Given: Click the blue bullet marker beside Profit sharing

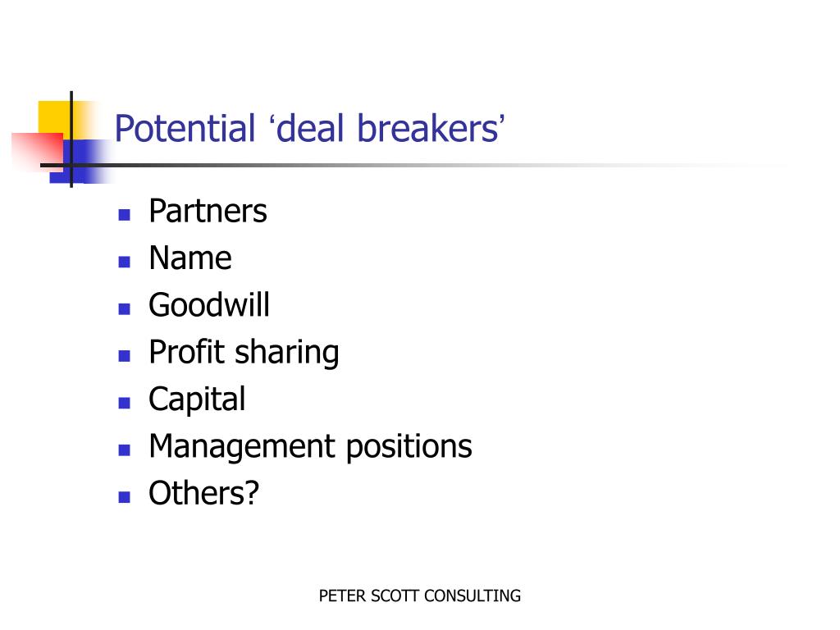Looking at the screenshot, I should click(125, 356).
